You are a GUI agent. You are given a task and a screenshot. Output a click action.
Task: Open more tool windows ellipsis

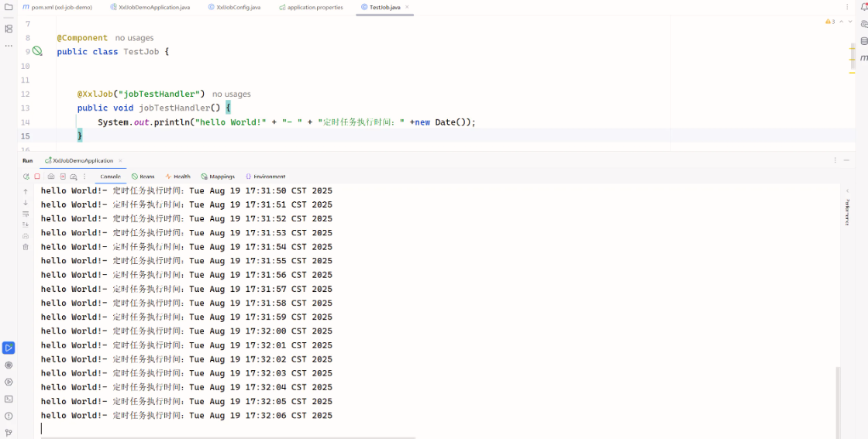[x=9, y=46]
